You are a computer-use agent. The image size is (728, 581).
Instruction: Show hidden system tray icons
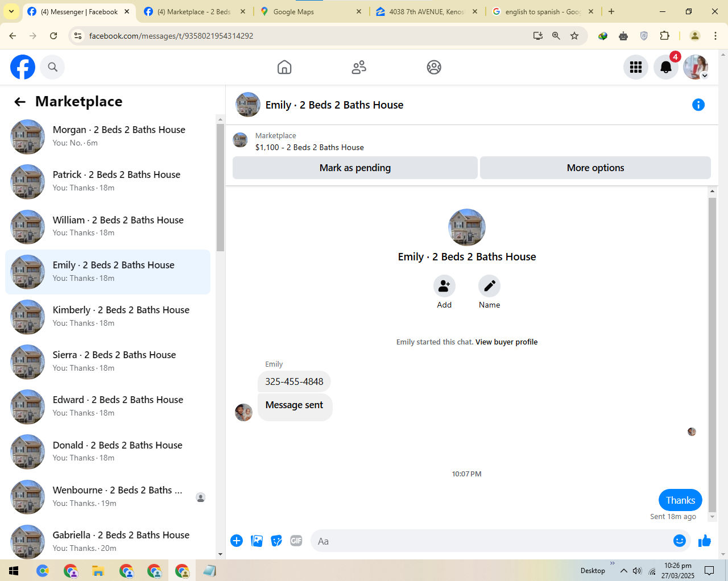pos(624,571)
